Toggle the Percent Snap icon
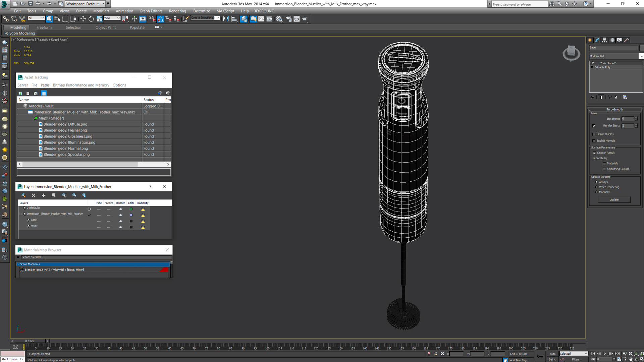This screenshot has height=362, width=644. [x=168, y=19]
